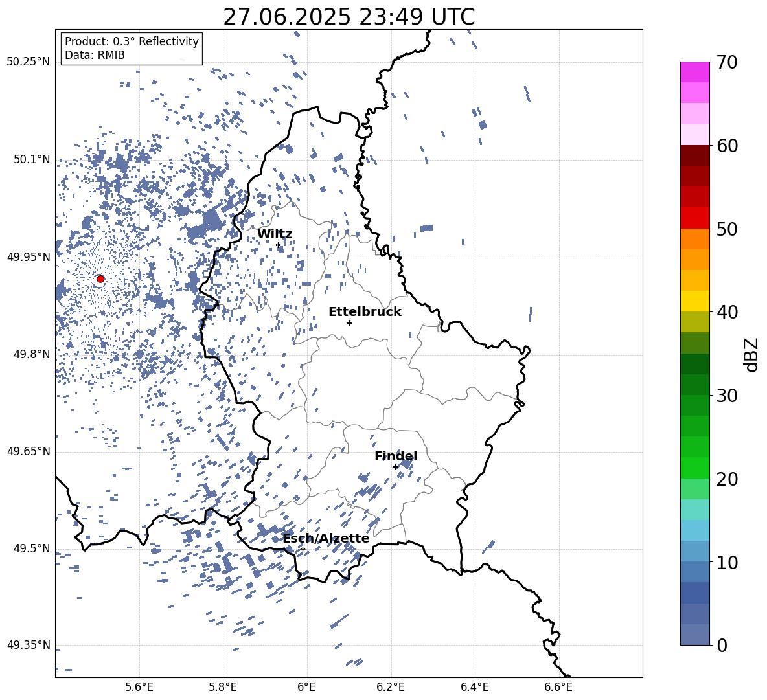Click the 6°E longitude label
Image resolution: width=767 pixels, height=700 pixels.
[x=306, y=687]
